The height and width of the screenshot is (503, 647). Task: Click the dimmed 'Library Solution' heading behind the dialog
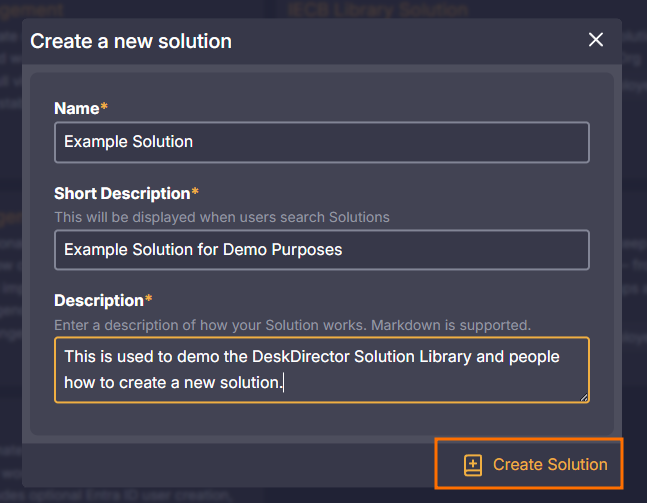(377, 10)
